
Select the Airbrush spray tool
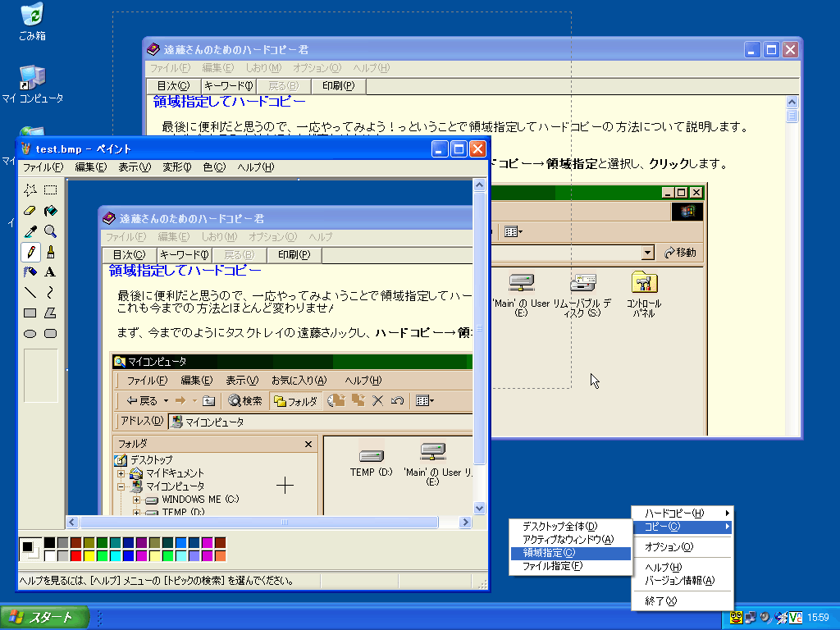click(x=30, y=272)
